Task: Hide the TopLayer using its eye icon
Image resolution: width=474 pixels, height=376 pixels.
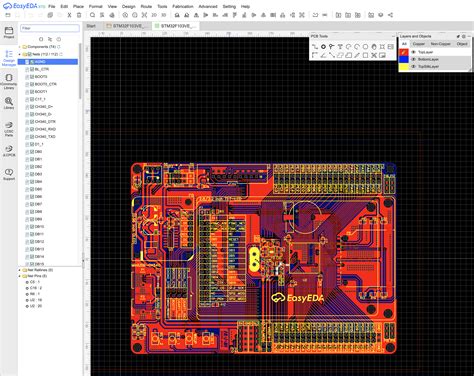Action: click(x=413, y=52)
